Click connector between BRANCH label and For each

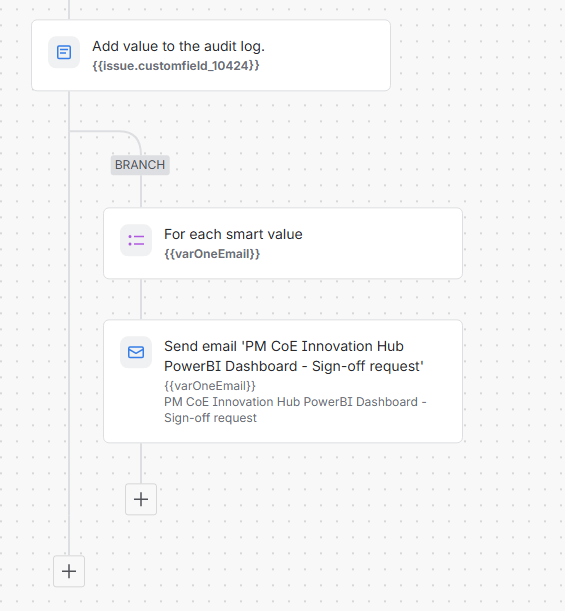141,191
